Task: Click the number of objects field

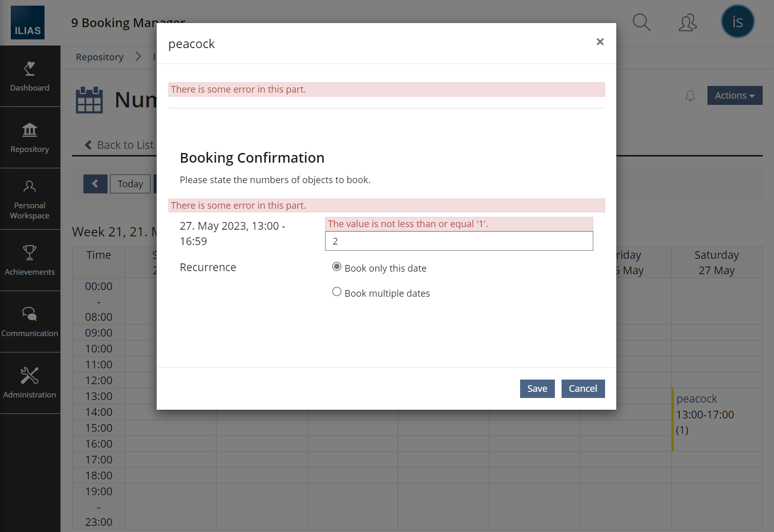Action: click(459, 241)
